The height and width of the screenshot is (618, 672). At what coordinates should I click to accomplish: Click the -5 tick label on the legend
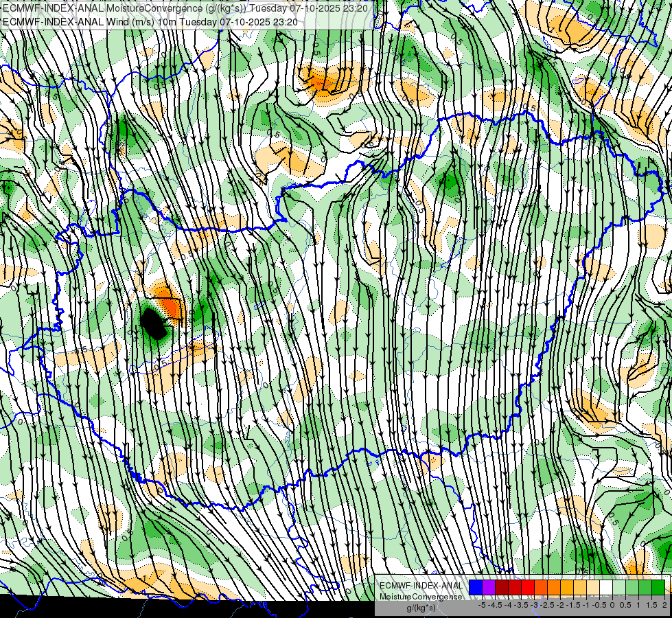tap(482, 605)
